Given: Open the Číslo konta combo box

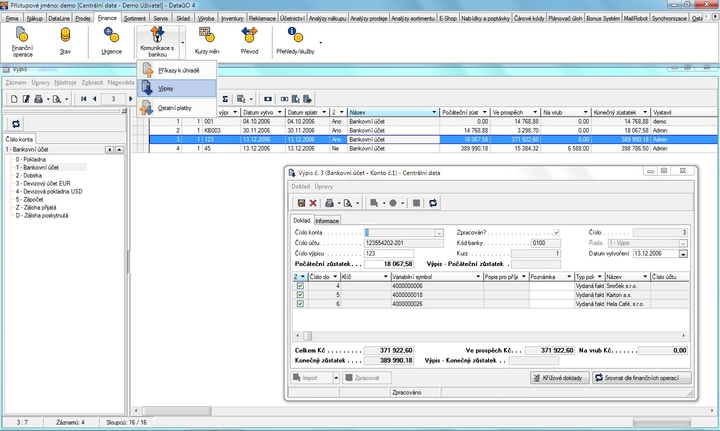Looking at the screenshot, I should click(x=439, y=233).
